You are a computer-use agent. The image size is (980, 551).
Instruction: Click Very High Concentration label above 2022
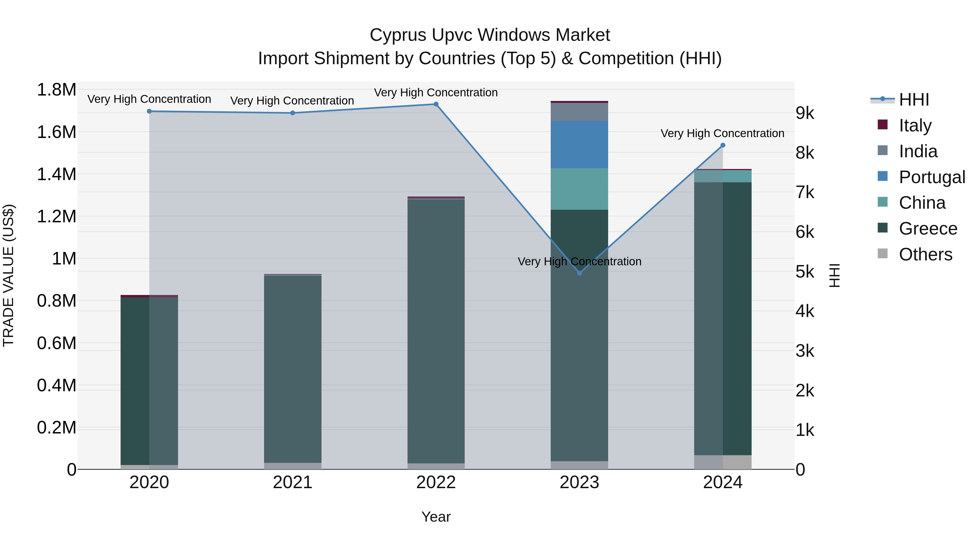click(x=436, y=93)
